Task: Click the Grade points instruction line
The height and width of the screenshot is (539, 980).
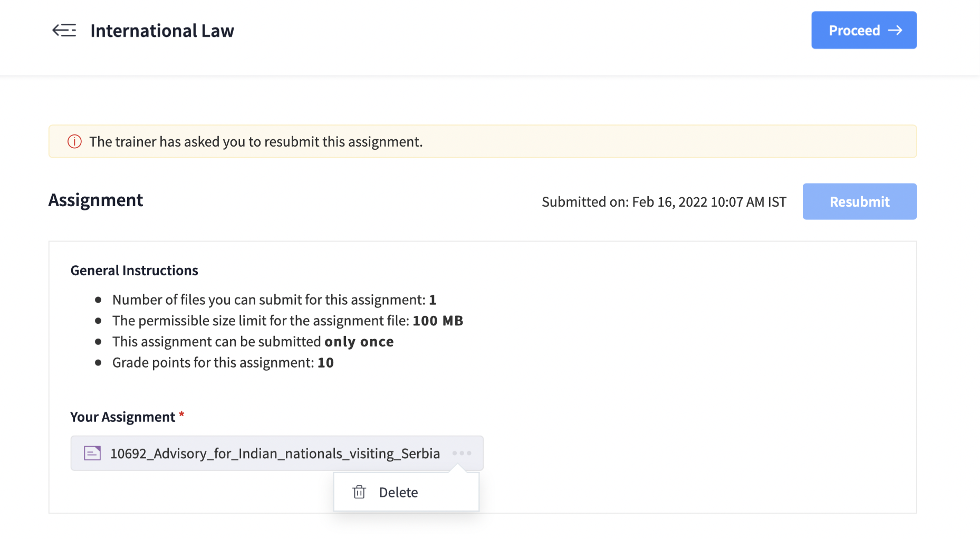Action: coord(223,363)
